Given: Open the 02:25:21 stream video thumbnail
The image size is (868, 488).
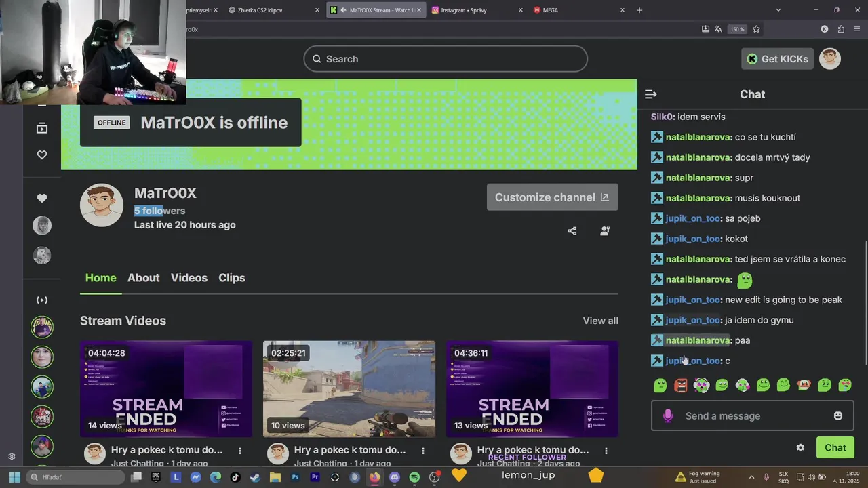Looking at the screenshot, I should [349, 389].
